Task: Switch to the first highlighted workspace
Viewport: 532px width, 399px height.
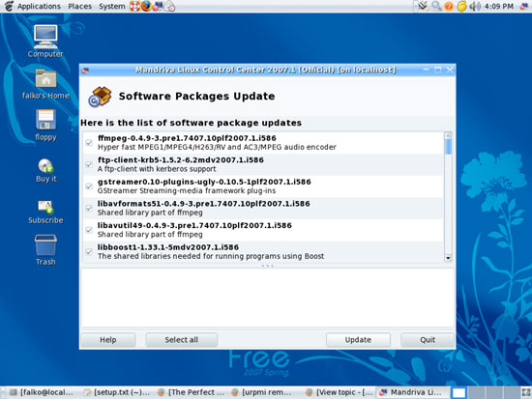Action: click(459, 392)
